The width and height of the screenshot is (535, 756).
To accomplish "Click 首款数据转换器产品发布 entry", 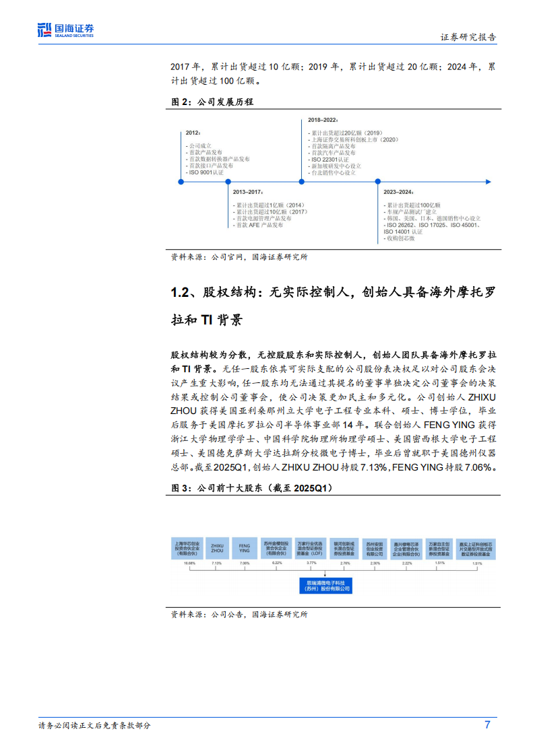I will coord(218,159).
